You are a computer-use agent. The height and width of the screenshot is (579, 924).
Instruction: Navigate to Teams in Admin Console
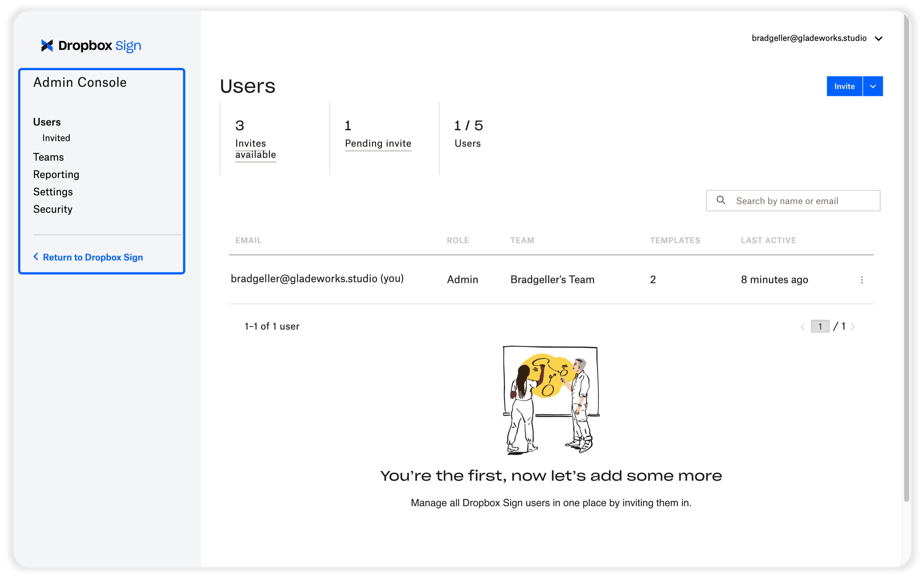pos(48,157)
